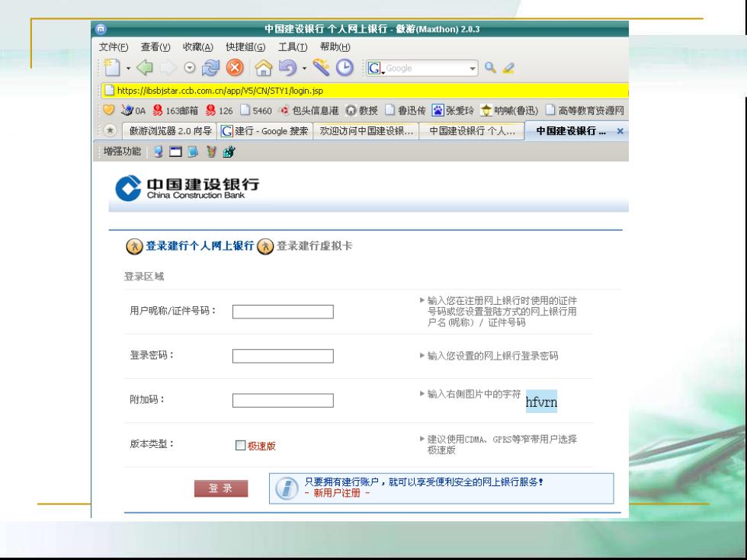This screenshot has width=747, height=560.
Task: Click the 用户昵称/证件号码 input field
Action: tap(283, 312)
